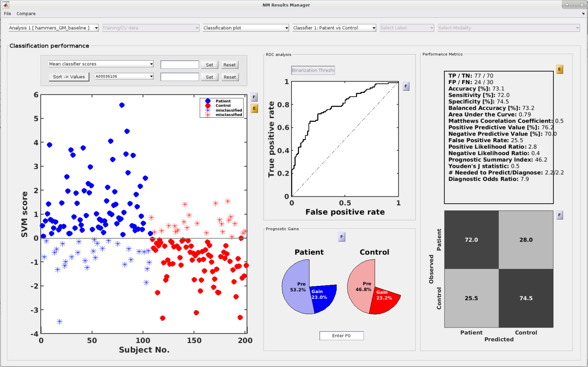Click the 72.0 confusion matrix cell
Screen dimensions: 588x367
point(472,240)
